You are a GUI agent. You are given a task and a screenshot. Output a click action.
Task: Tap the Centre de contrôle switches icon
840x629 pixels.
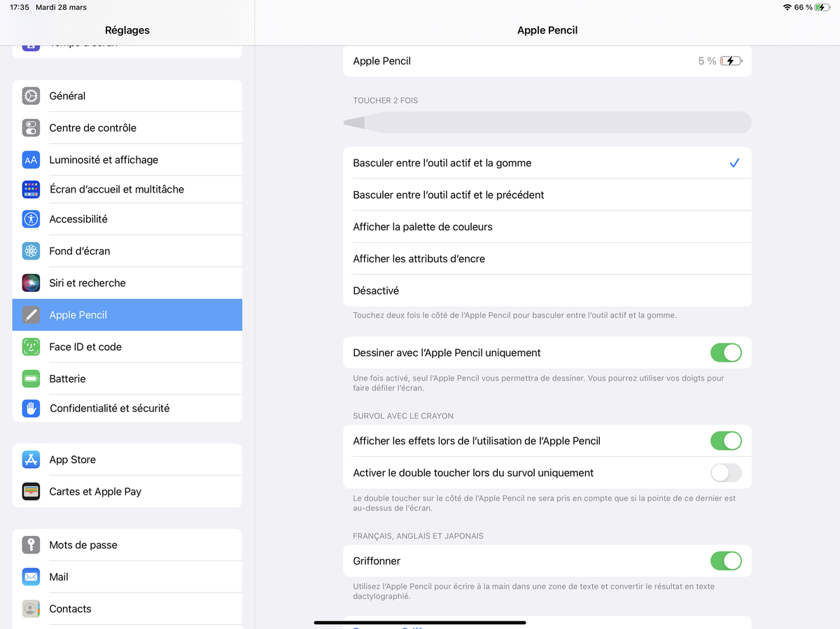pos(31,128)
